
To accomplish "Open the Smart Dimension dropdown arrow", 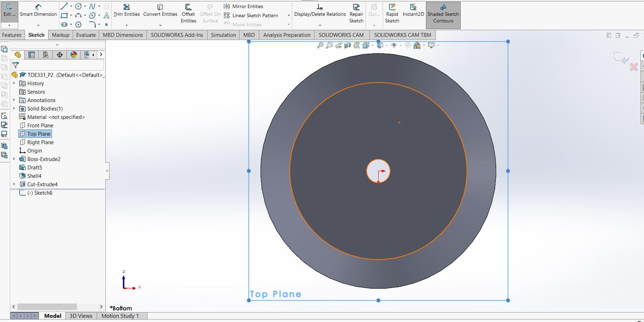I will [38, 25].
